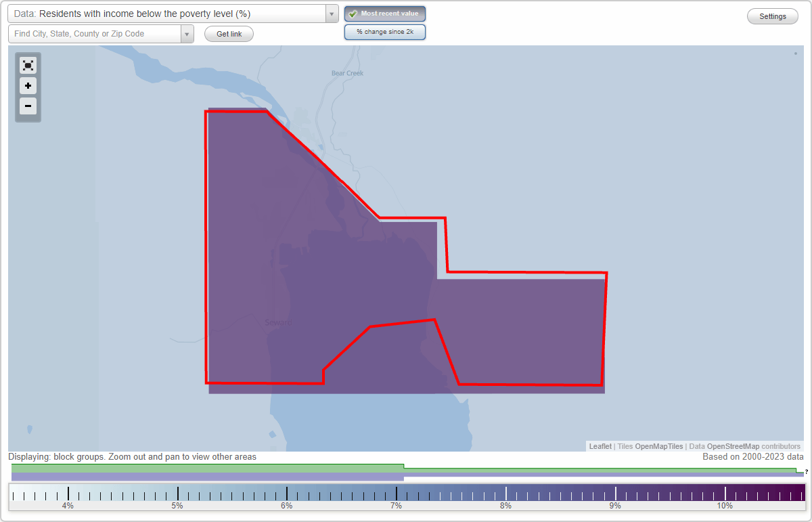Zoom out with the minus button
812x522 pixels.
point(28,106)
